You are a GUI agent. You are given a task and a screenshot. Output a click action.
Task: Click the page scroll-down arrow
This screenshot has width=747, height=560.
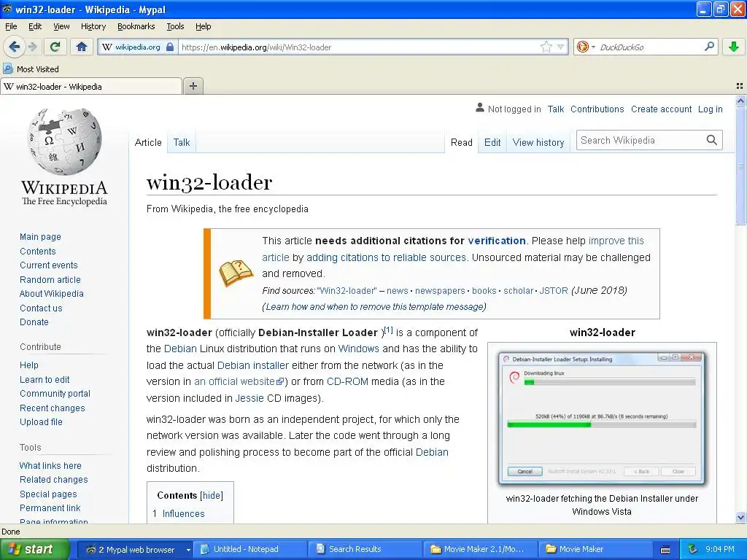740,517
